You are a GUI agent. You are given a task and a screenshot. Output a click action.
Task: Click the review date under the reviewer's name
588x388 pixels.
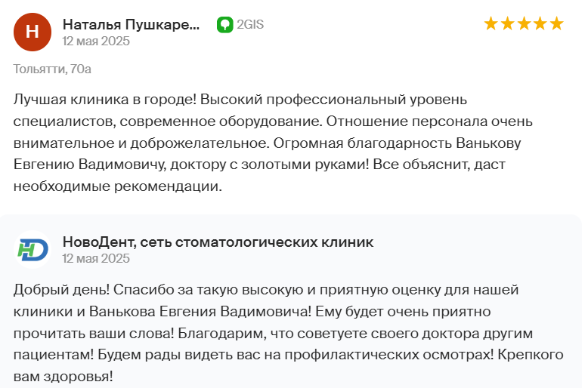point(96,41)
